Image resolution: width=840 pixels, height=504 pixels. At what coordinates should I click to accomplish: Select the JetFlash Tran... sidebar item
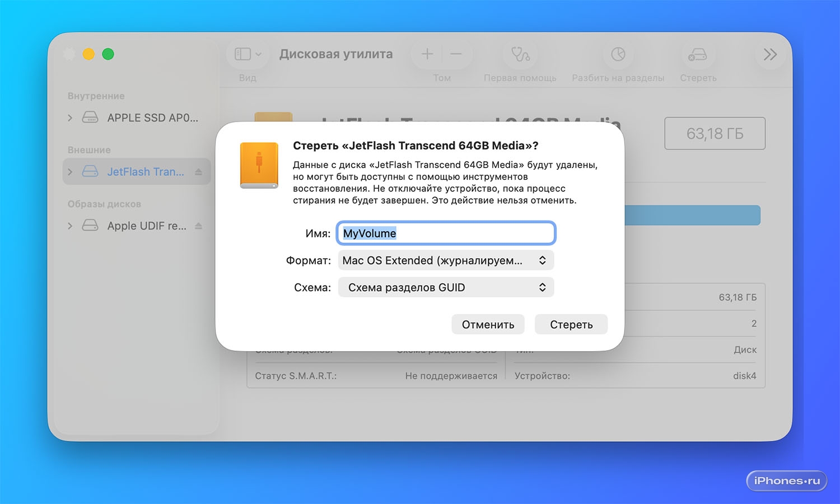click(146, 172)
